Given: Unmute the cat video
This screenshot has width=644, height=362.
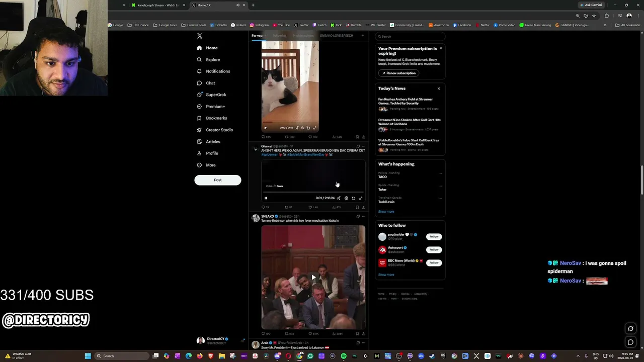Looking at the screenshot, I should coord(297,128).
